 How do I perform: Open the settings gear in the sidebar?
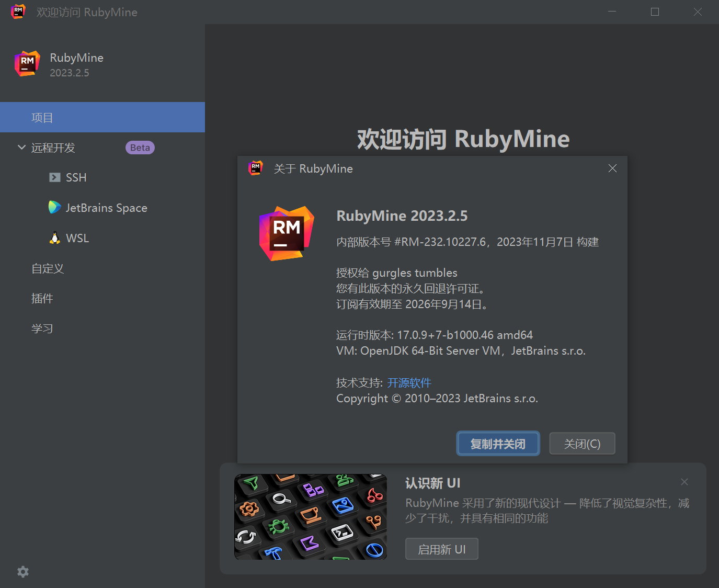[x=23, y=572]
